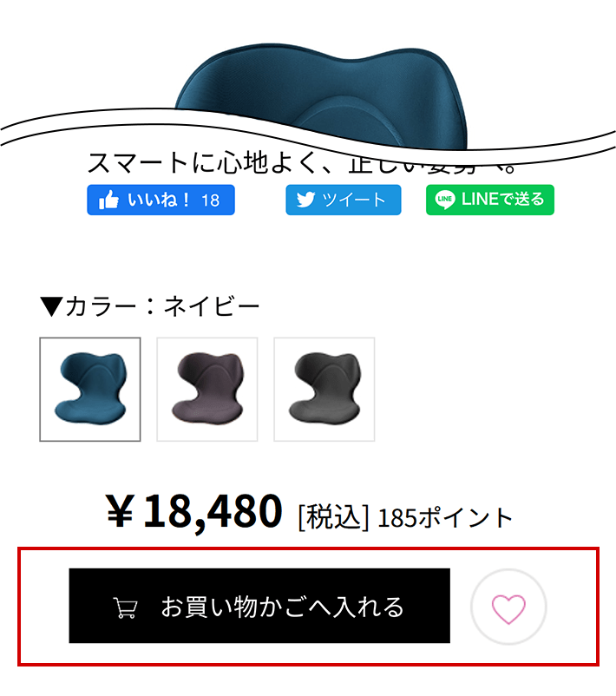Click the [税込] tax-included label
The width and height of the screenshot is (616, 696).
(333, 517)
